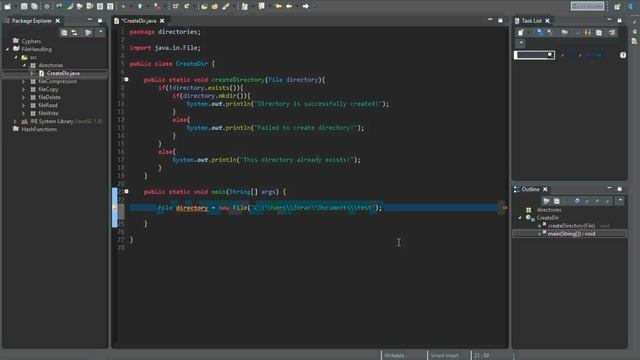Screen dimensions: 640x360
Task: Switch to the Package Explorer tab
Action: [x=32, y=20]
